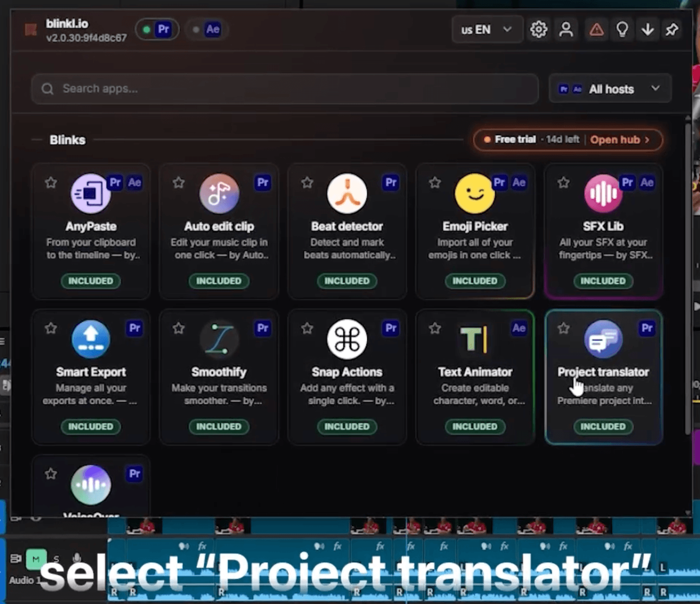
Task: Click the Ae badge on SFX Lib card
Action: pos(647,182)
